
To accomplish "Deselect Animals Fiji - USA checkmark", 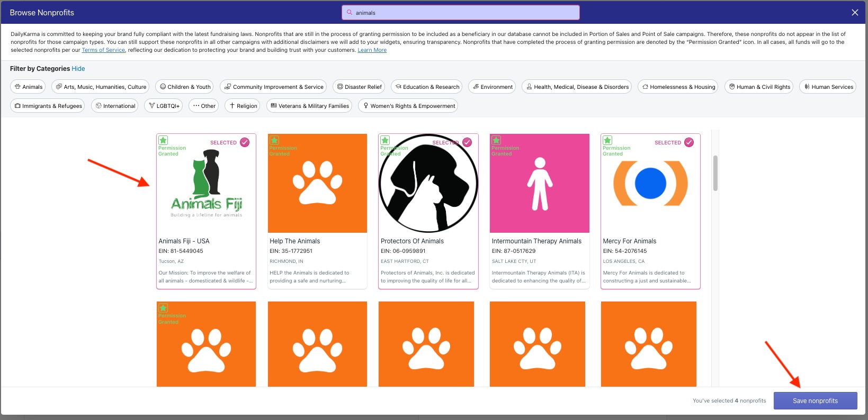I will 245,142.
